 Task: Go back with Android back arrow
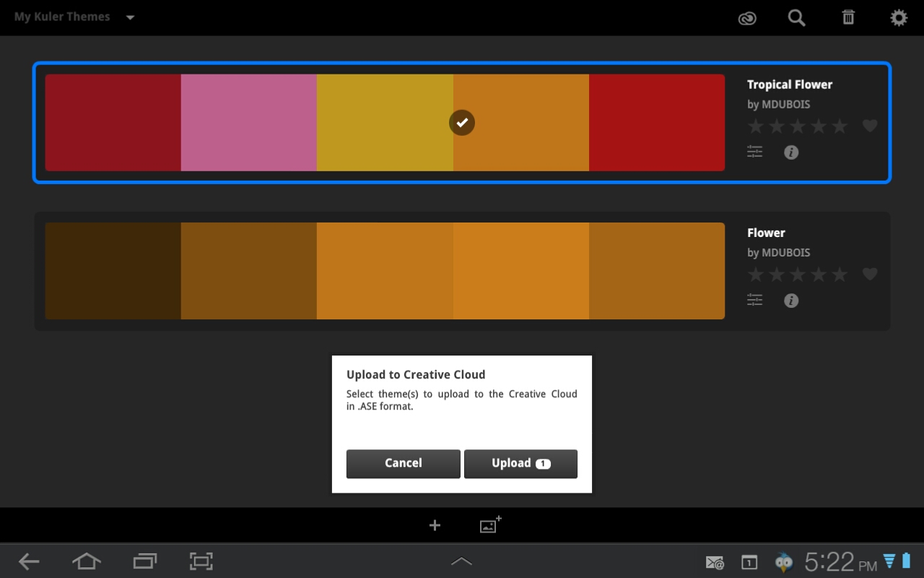point(29,561)
